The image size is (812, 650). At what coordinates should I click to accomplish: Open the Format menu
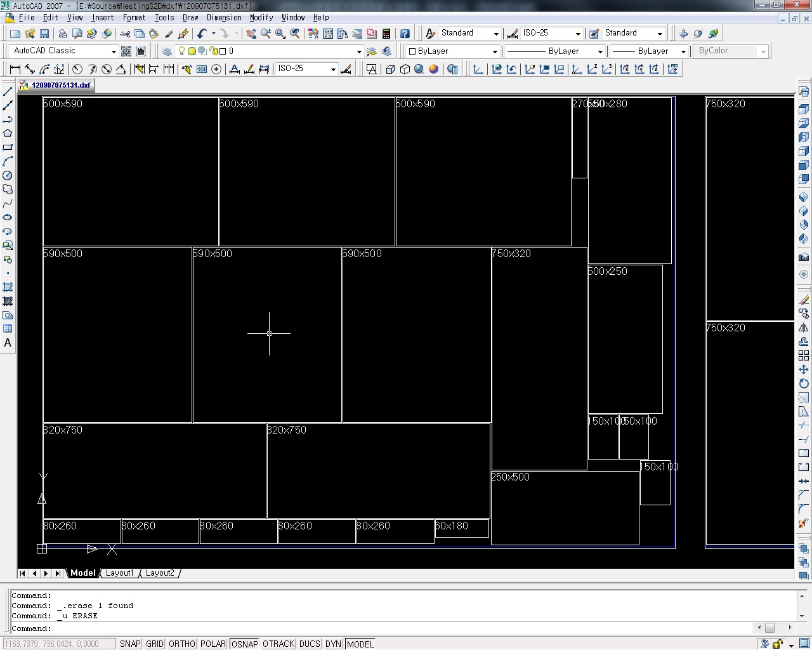[134, 18]
